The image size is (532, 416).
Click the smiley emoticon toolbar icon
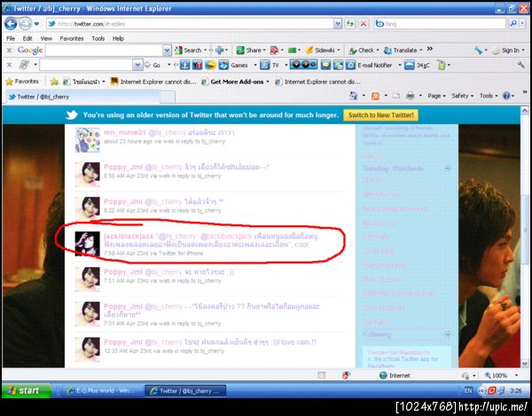click(210, 65)
